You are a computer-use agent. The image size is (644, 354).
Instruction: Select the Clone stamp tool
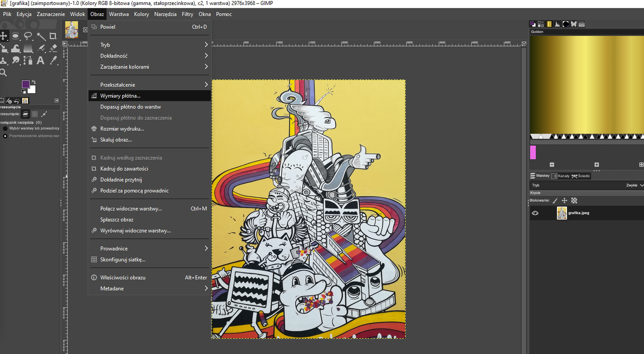[x=4, y=60]
